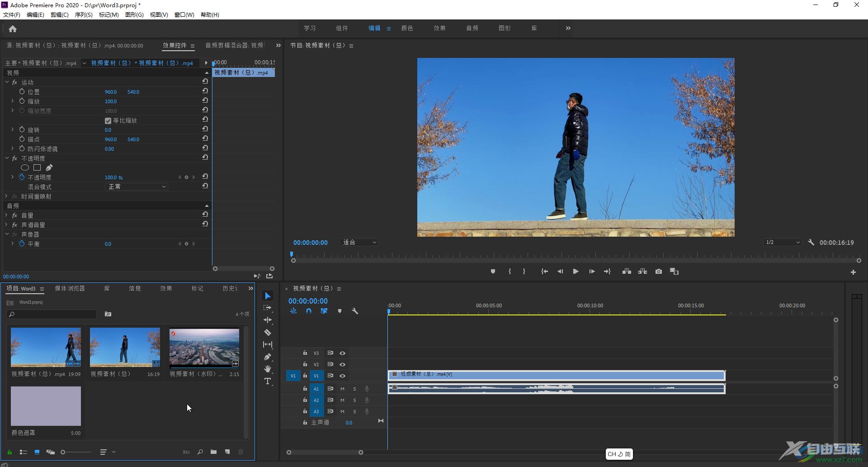The width and height of the screenshot is (868, 467).
Task: Click 颜色遮罩 color matte thumbnail
Action: [46, 406]
